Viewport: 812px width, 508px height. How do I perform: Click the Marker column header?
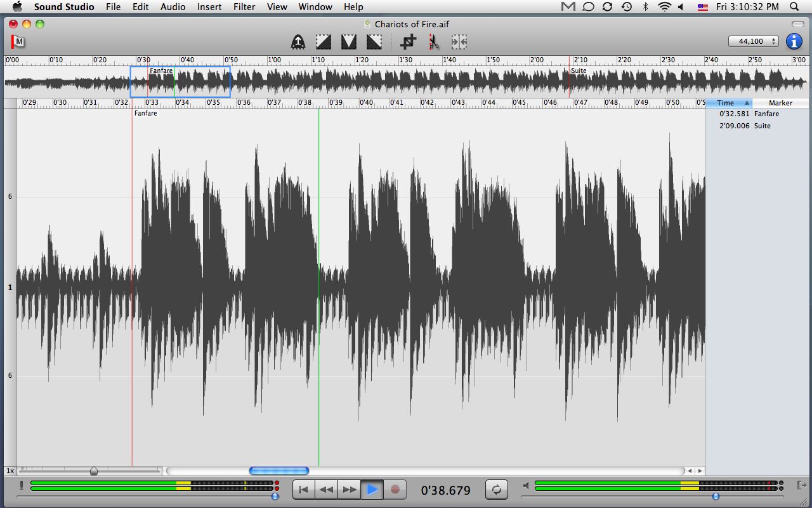pyautogui.click(x=781, y=102)
